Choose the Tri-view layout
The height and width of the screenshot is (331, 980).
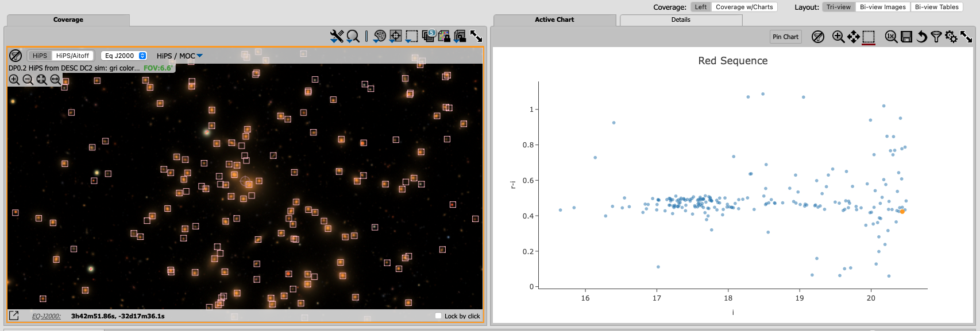click(839, 7)
